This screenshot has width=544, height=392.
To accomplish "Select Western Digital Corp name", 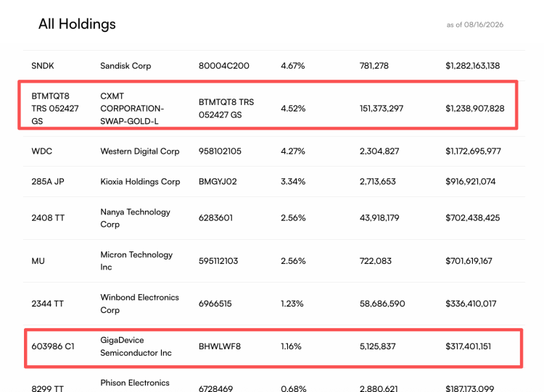I will 140,151.
